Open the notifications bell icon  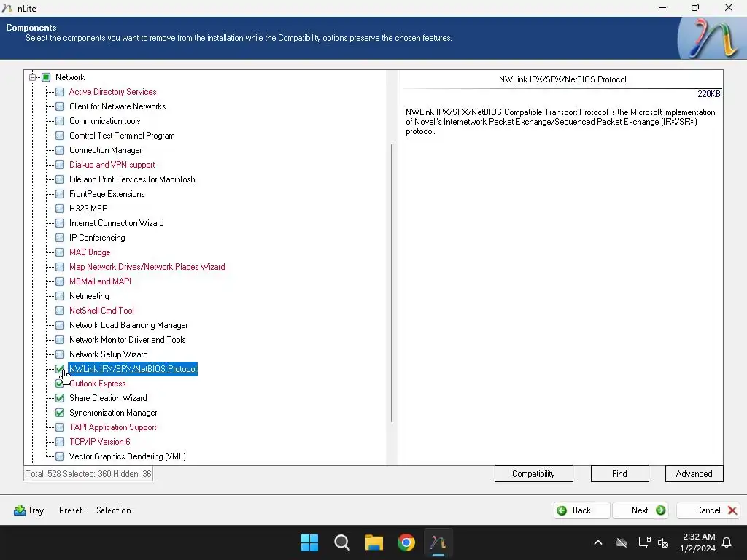point(727,542)
